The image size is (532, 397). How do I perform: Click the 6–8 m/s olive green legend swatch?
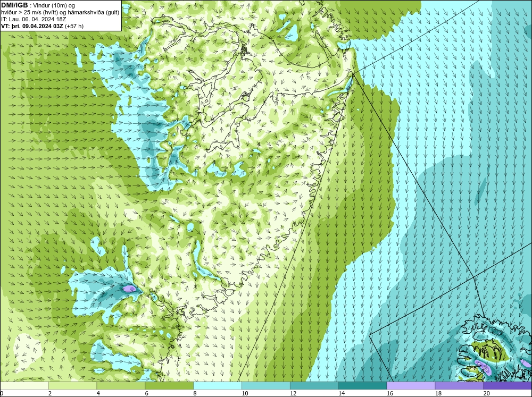(x=169, y=386)
